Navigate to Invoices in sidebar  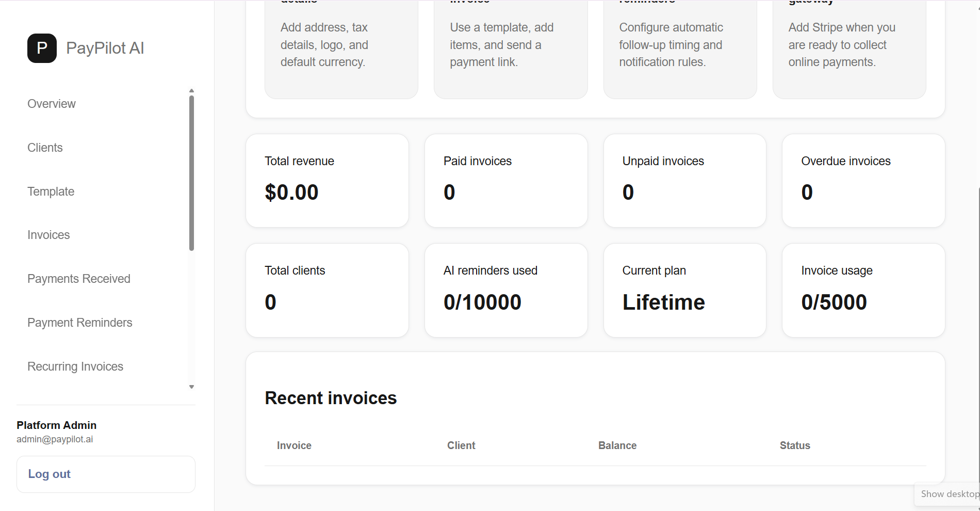pyautogui.click(x=48, y=235)
